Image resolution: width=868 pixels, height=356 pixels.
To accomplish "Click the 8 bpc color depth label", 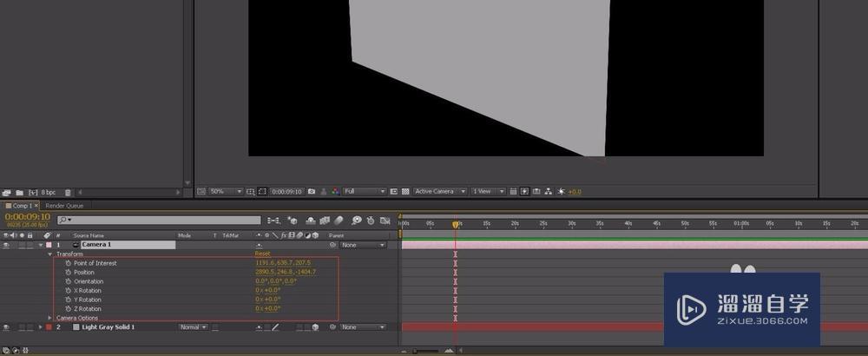I will (x=49, y=193).
